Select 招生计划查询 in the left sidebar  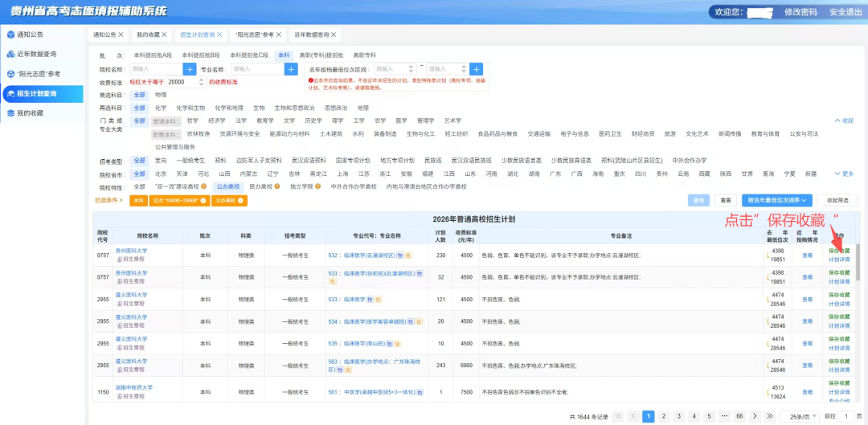[x=42, y=93]
